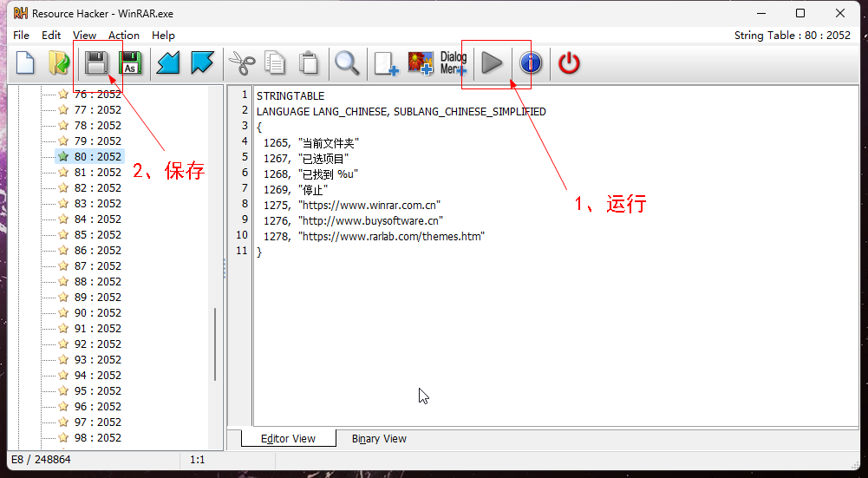Click the star icon beside 90 : 2052
Viewport: 868px width, 478px height.
(63, 313)
